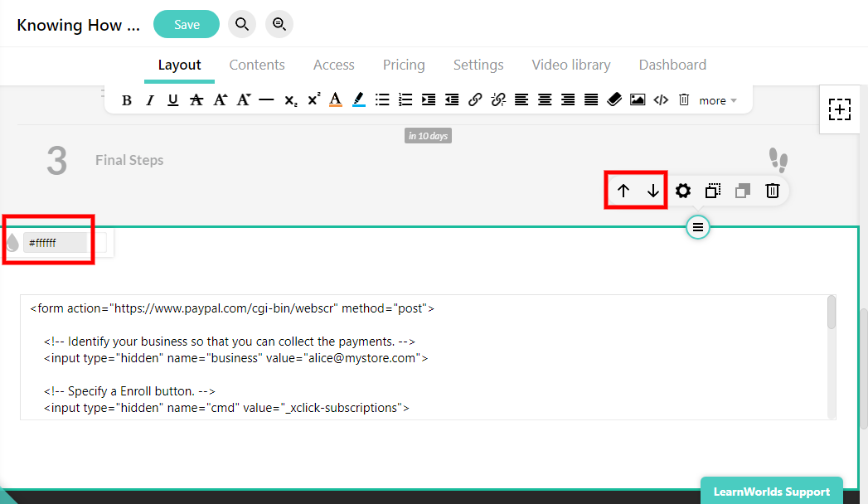Delete the section with the trash icon
This screenshot has width=868, height=504.
pos(772,191)
